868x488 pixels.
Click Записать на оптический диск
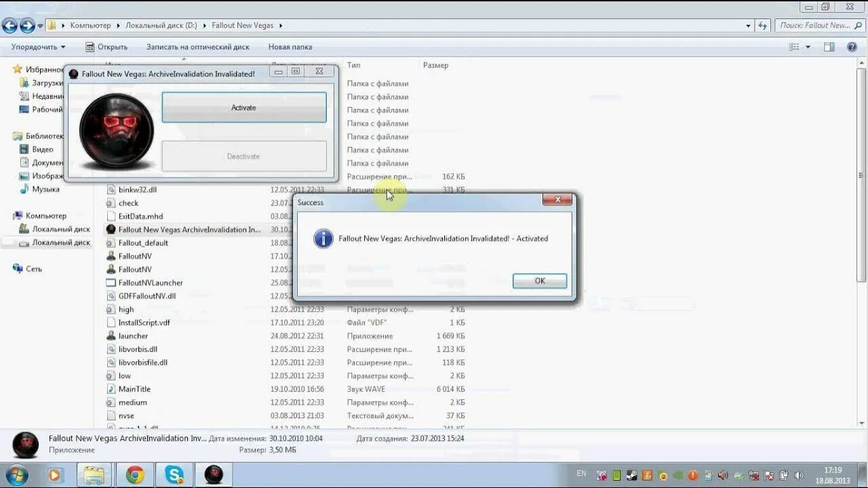198,47
